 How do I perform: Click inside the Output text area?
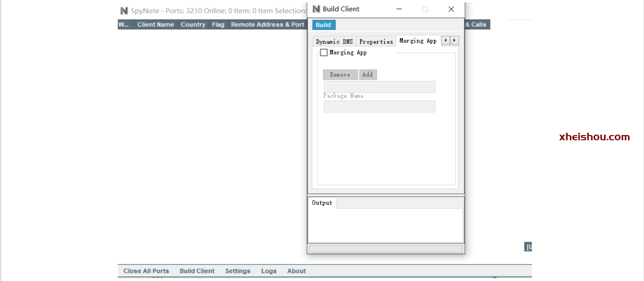click(x=385, y=225)
